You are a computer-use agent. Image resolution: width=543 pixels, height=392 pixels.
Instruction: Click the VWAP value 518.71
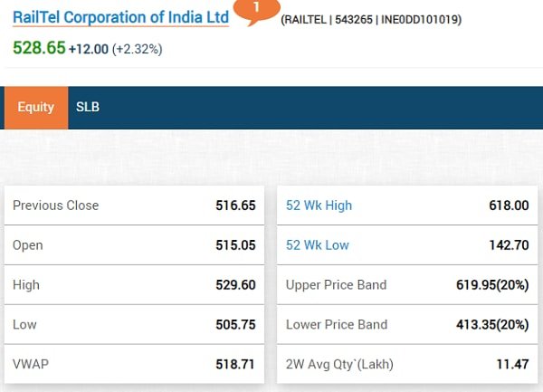[235, 364]
